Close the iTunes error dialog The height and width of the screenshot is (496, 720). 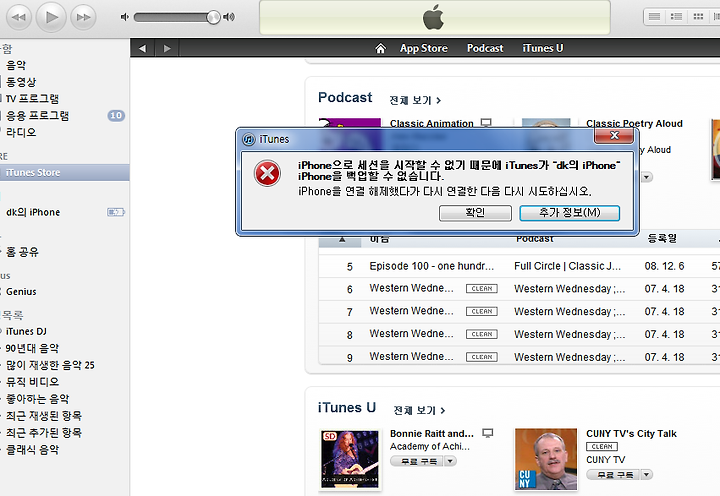(614, 135)
